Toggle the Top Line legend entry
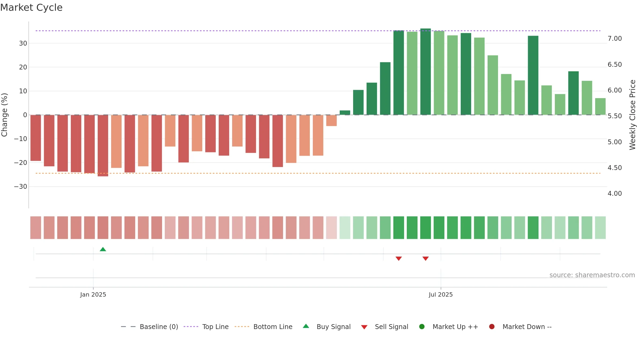The width and height of the screenshot is (644, 362). tap(206, 327)
